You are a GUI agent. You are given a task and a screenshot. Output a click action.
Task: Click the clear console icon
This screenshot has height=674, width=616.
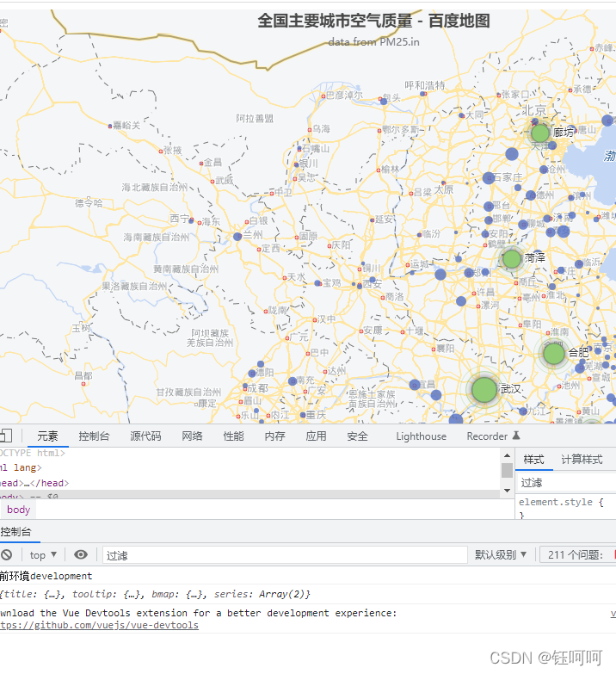point(6,554)
